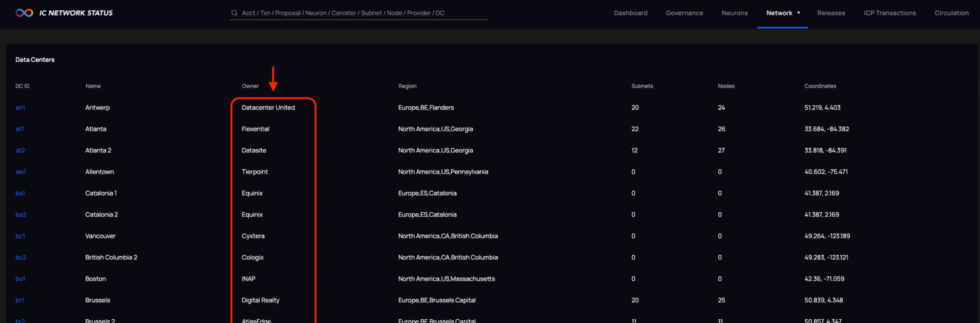Screen dimensions: 980x323
Task: Open the Neurons page
Action: 734,13
